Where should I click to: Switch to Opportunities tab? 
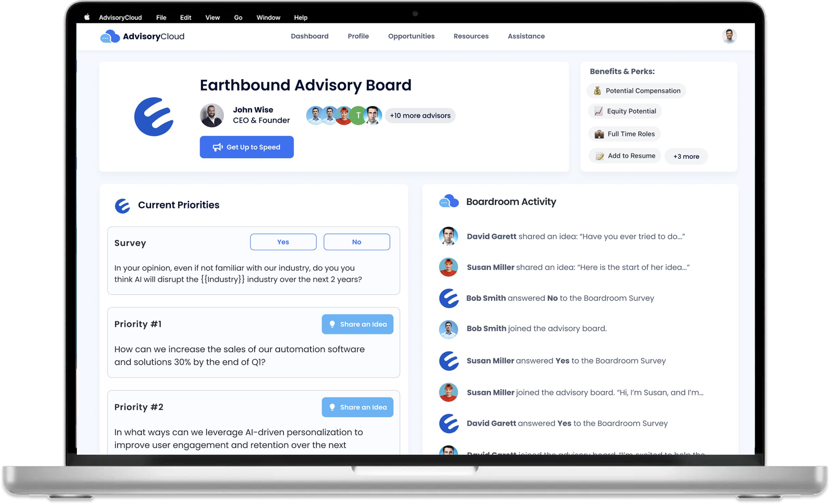(x=411, y=36)
